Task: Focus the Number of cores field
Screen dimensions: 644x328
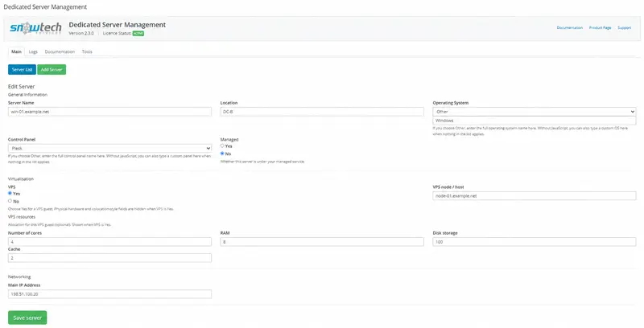Action: 109,242
